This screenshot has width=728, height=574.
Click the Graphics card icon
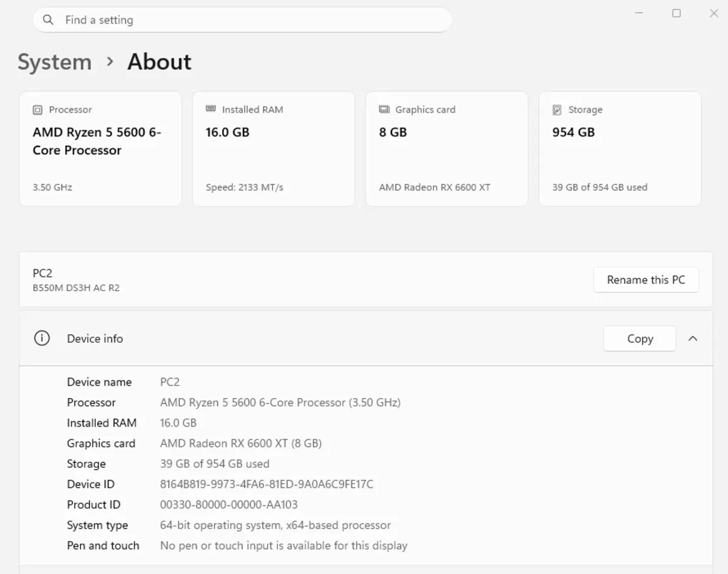click(x=384, y=109)
